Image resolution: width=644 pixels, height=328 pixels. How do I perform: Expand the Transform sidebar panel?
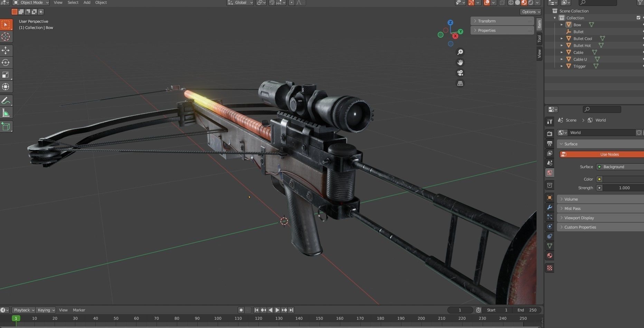tap(502, 21)
